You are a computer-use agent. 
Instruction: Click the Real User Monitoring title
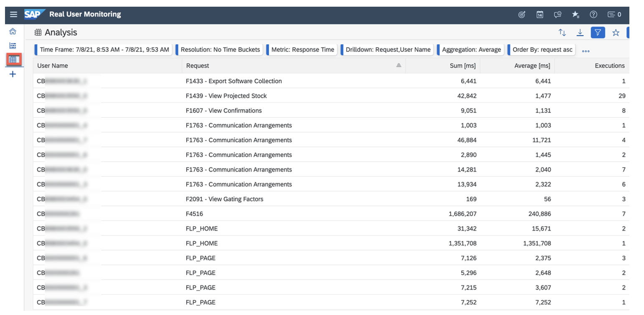tap(85, 14)
